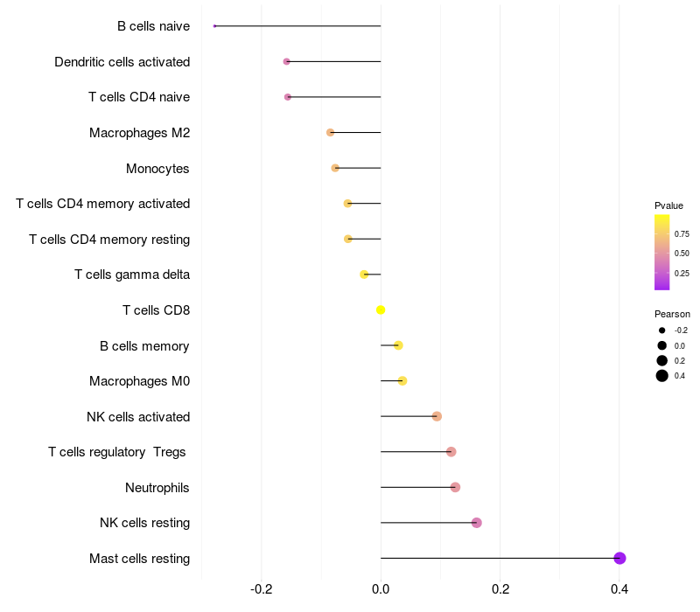Select the NK cells resting point
Image resolution: width=700 pixels, height=612 pixels.
[x=476, y=522]
